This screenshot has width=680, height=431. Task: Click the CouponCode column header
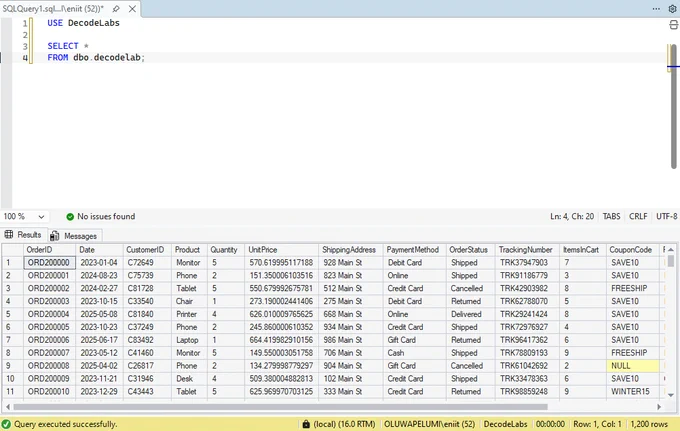pyautogui.click(x=633, y=250)
